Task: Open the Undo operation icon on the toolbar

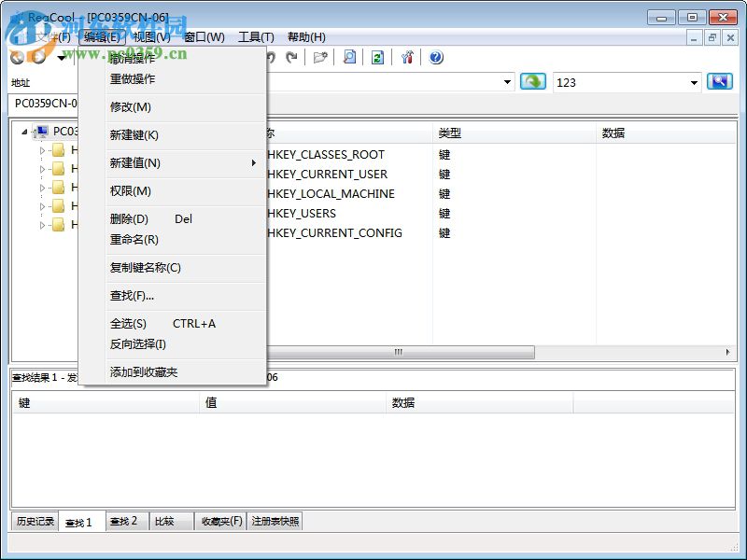Action: point(271,57)
